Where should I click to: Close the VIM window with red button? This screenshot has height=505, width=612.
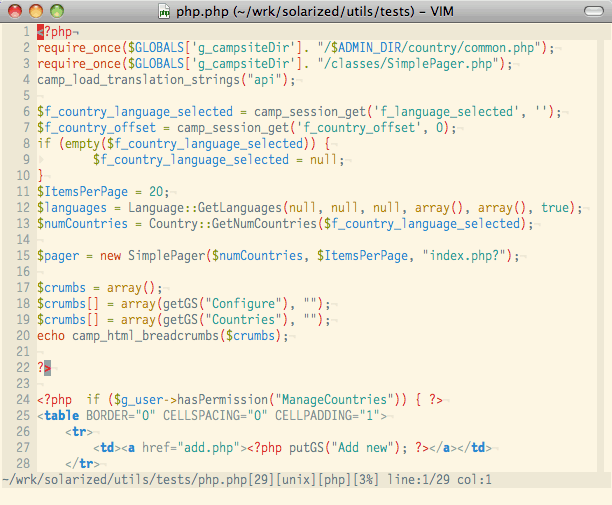pos(13,11)
